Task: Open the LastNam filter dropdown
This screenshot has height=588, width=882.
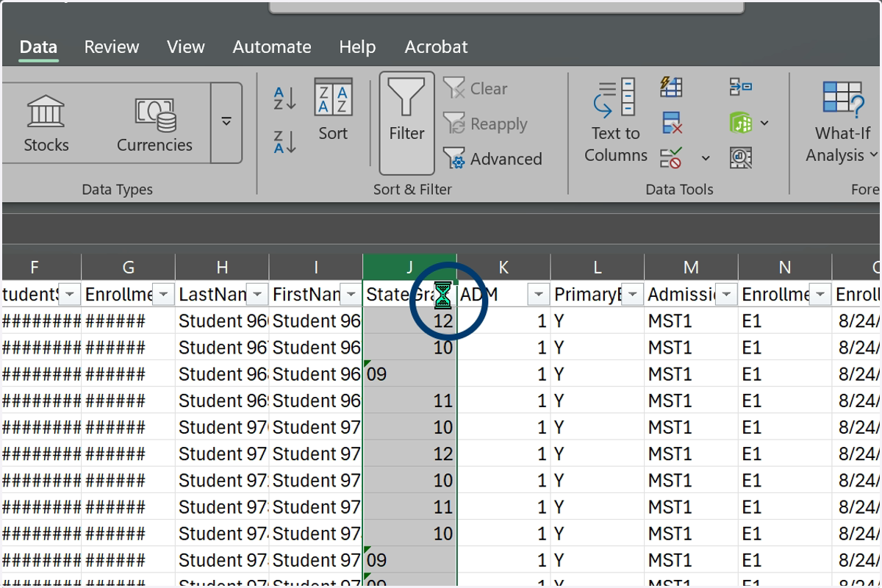Action: [257, 295]
